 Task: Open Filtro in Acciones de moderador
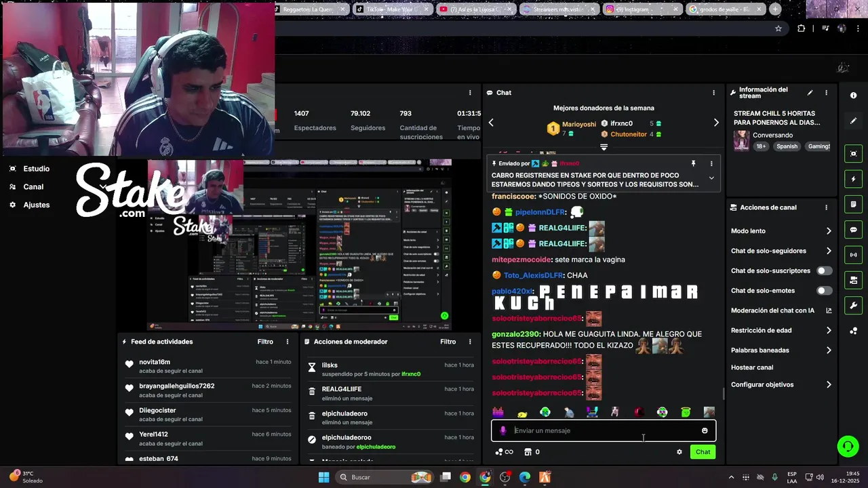tap(448, 342)
